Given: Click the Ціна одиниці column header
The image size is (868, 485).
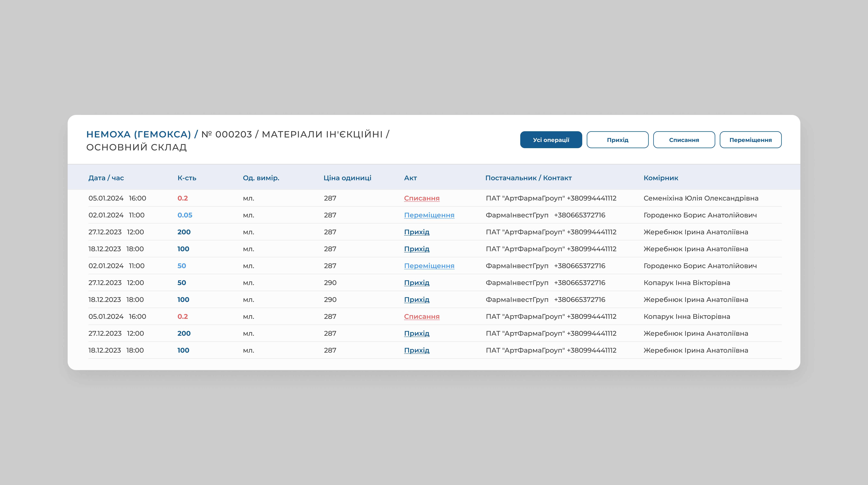Looking at the screenshot, I should [347, 178].
